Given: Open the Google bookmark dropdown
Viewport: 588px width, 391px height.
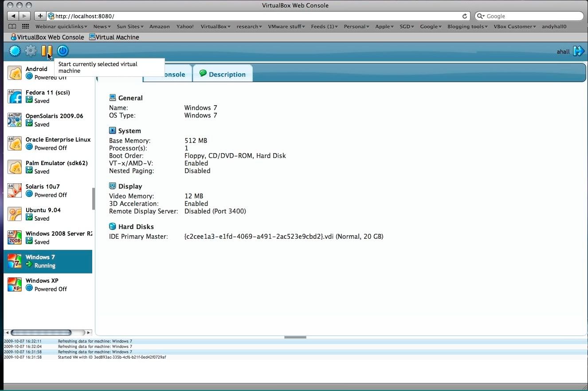Looking at the screenshot, I should point(431,27).
